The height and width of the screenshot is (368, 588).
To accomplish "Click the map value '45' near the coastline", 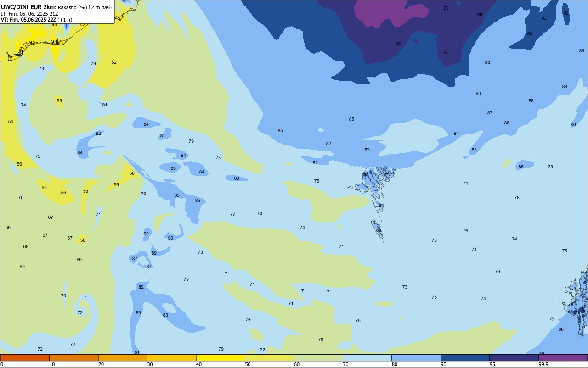I will point(118,18).
